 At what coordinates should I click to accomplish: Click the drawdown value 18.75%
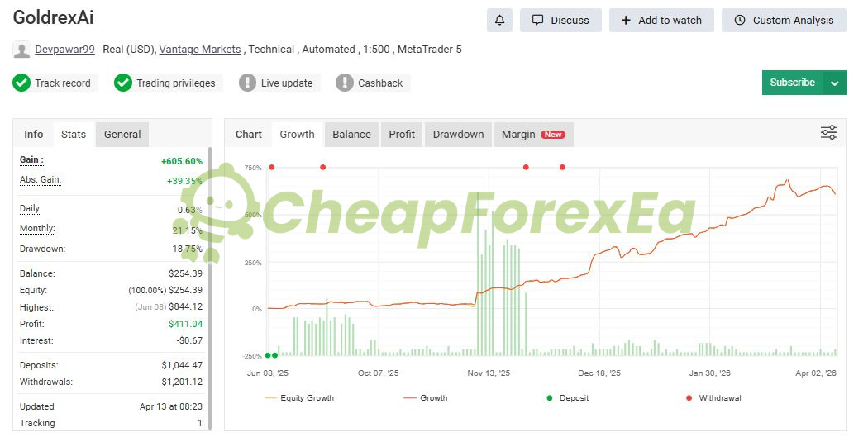click(187, 249)
